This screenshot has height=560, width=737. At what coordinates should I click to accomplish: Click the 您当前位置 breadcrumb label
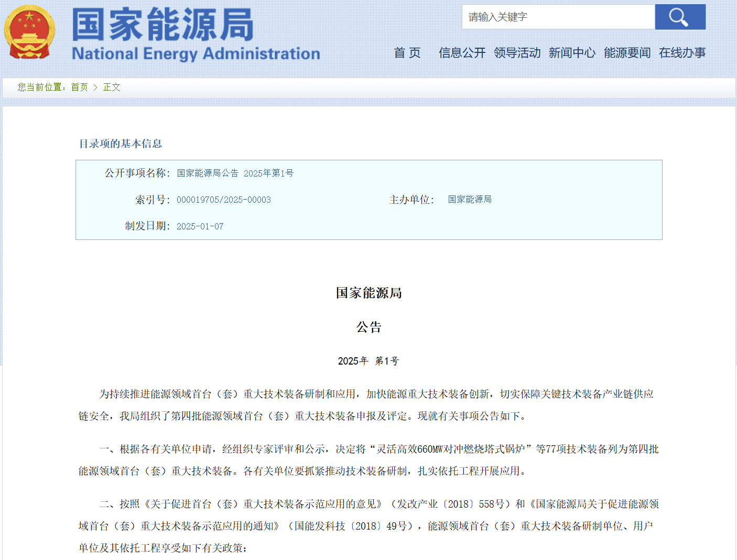pyautogui.click(x=42, y=87)
